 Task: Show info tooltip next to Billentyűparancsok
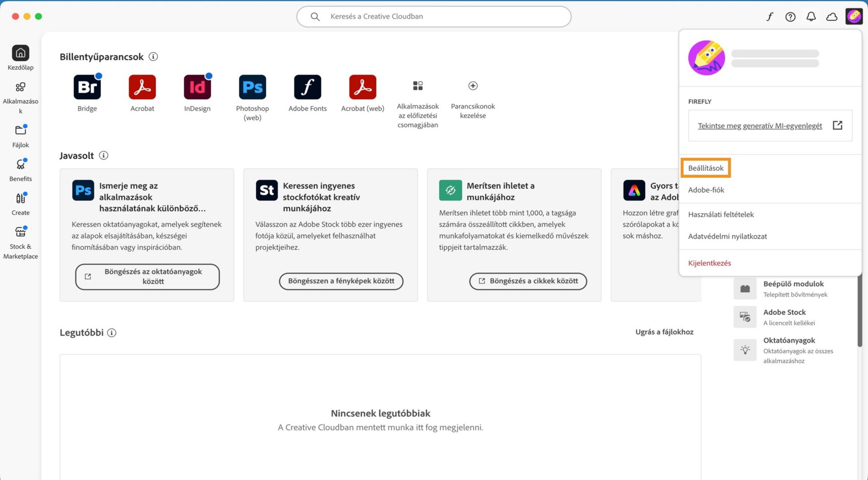pos(153,57)
